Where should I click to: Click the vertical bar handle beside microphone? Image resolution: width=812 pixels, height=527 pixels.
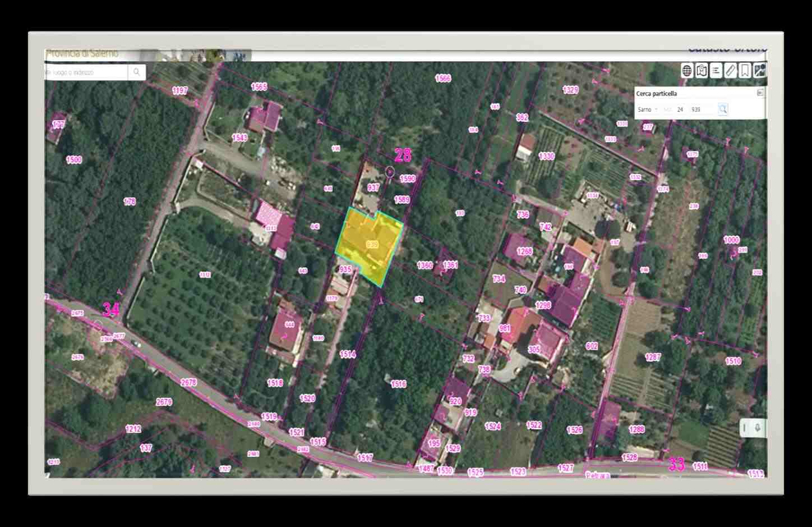tap(745, 428)
